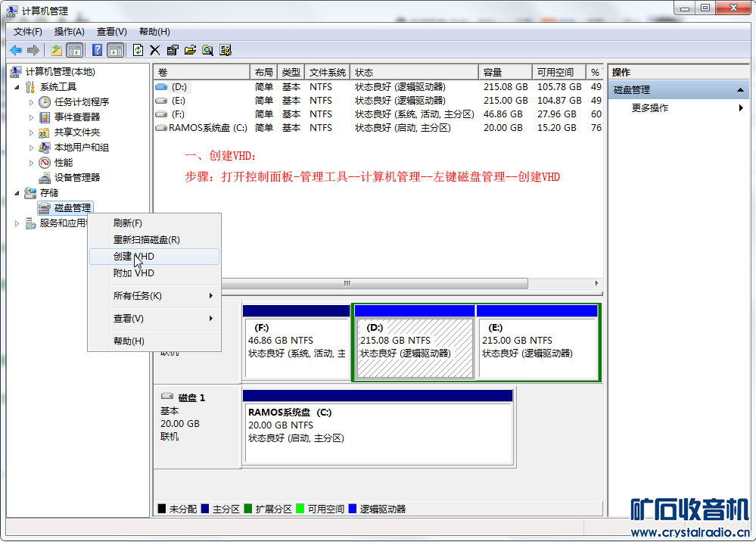The height and width of the screenshot is (542, 756).
Task: Sort by 文件系统 column header
Action: click(328, 73)
